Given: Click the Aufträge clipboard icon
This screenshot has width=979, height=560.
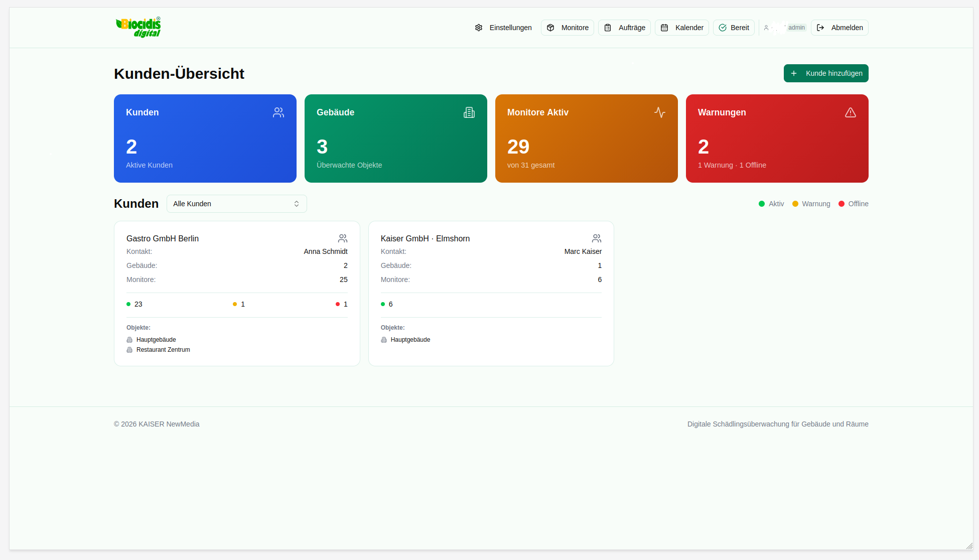Looking at the screenshot, I should [608, 28].
